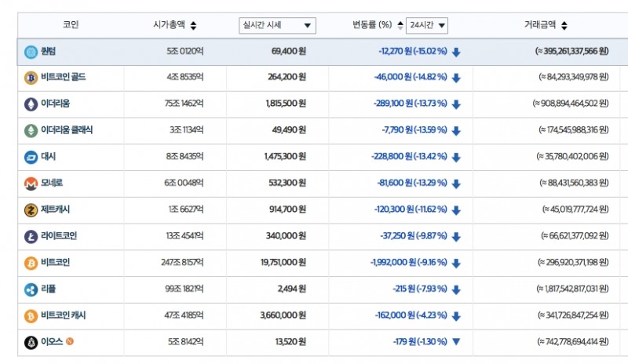Click the volume ≈ 35,780,402,006 원

[x=573, y=156]
